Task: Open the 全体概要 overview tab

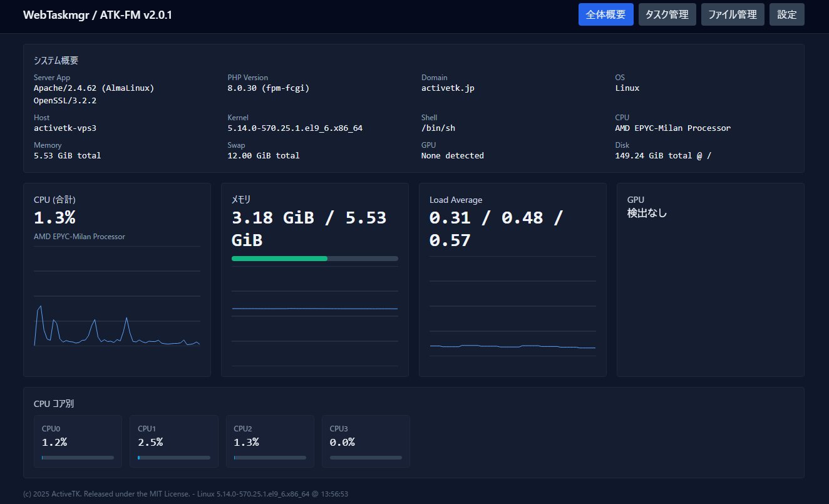Action: point(606,14)
